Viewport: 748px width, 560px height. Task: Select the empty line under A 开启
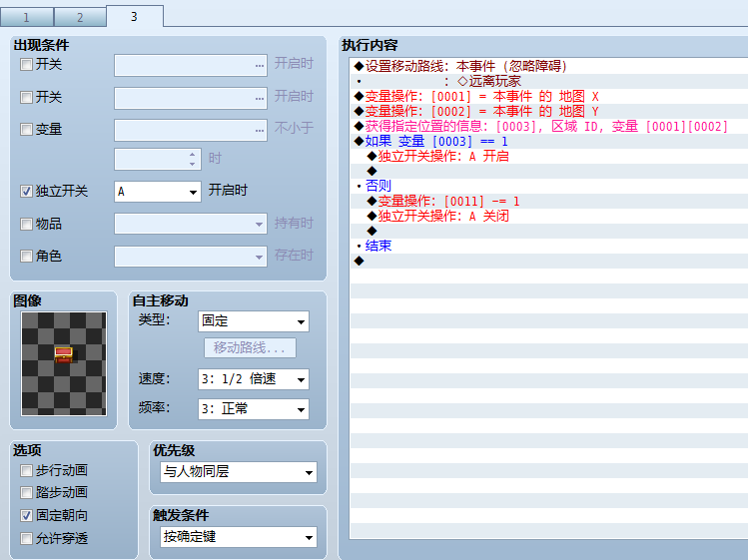point(549,172)
